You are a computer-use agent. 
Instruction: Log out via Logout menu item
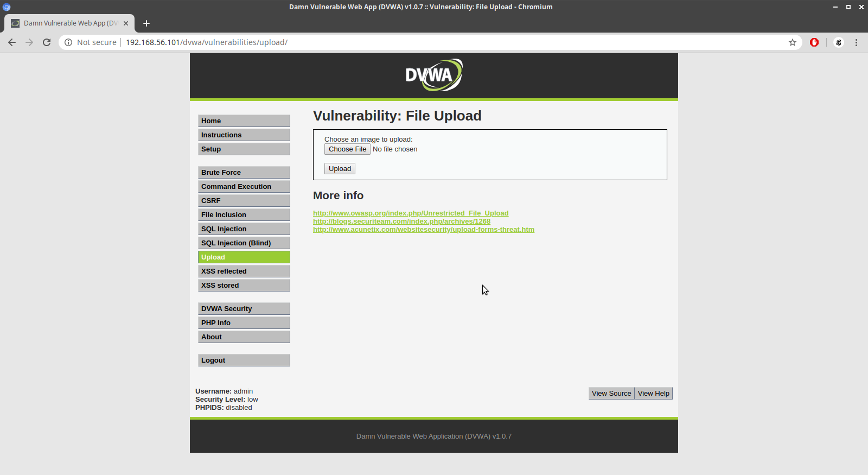244,360
